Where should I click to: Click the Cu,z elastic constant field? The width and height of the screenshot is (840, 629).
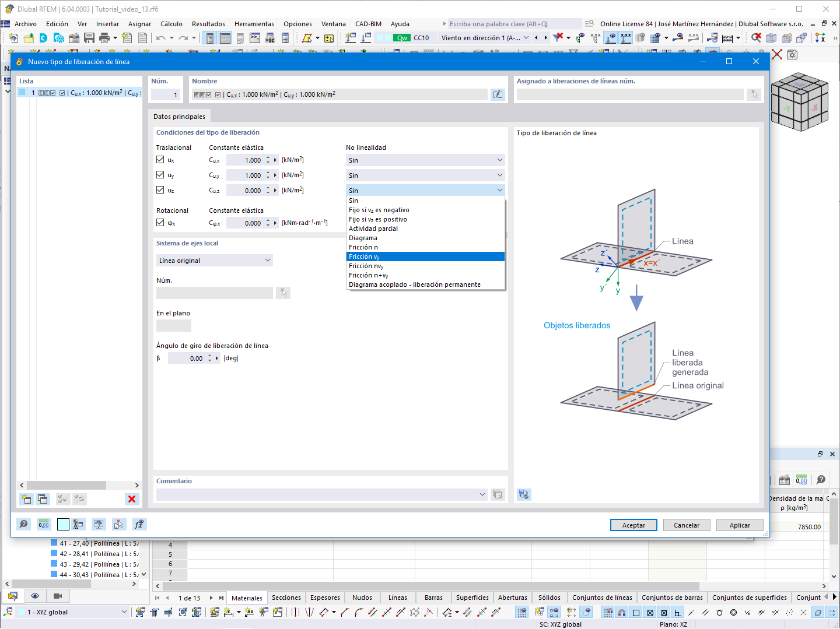(x=245, y=190)
